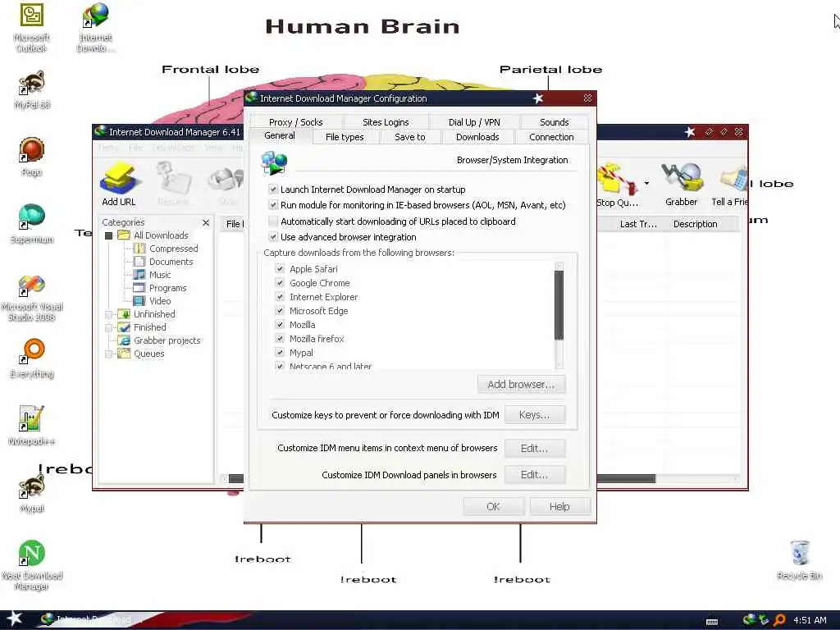Uncheck Internet Explorer browser
Image resolution: width=840 pixels, height=630 pixels.
point(280,296)
